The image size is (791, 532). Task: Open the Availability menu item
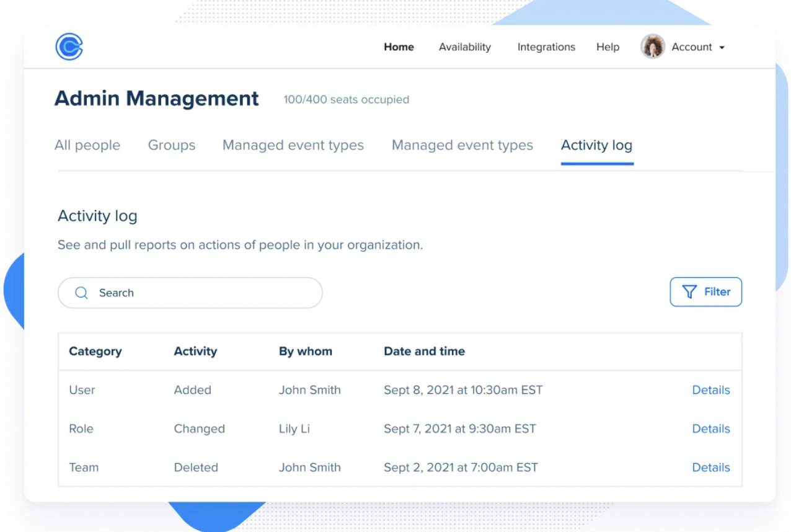(x=464, y=47)
